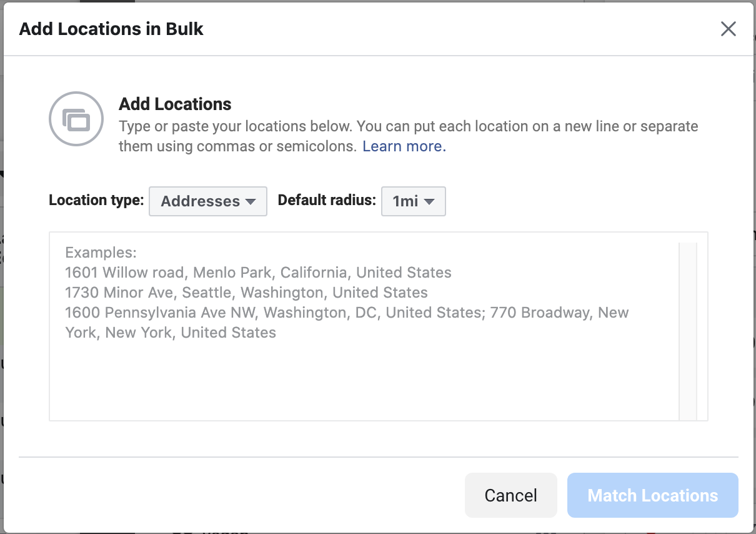The image size is (756, 534).
Task: Close the Add Locations in Bulk dialog
Action: click(728, 29)
